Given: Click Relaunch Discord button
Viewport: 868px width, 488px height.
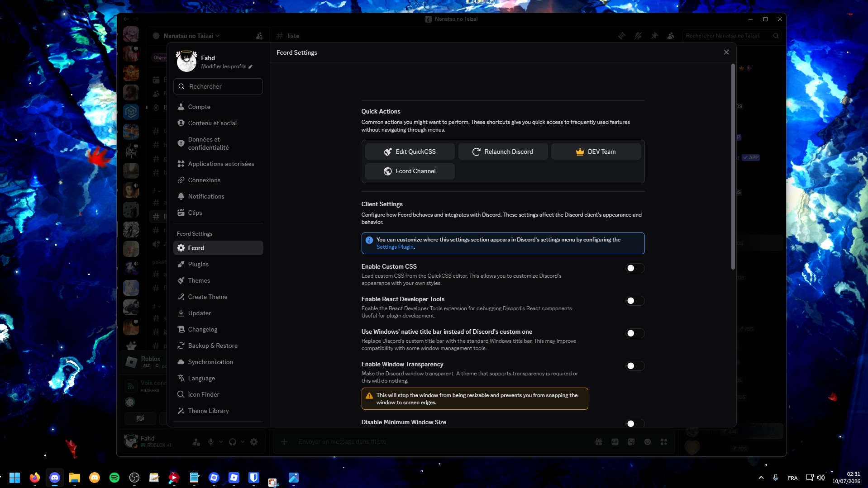Looking at the screenshot, I should pos(503,152).
